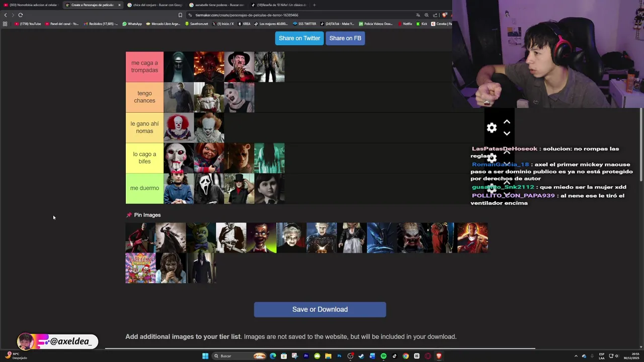
Task: Open Netflix bookmark in bookmarks bar
Action: point(405,24)
